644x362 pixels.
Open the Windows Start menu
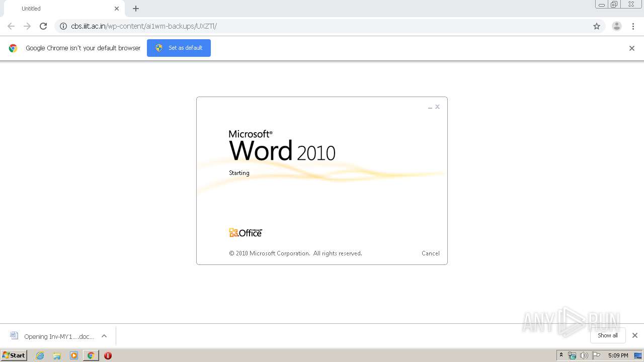coord(14,355)
